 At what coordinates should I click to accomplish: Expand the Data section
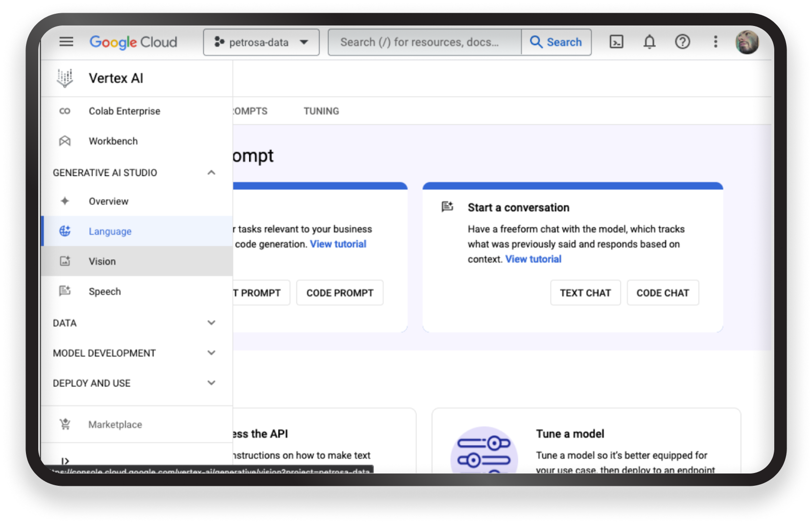pos(211,323)
